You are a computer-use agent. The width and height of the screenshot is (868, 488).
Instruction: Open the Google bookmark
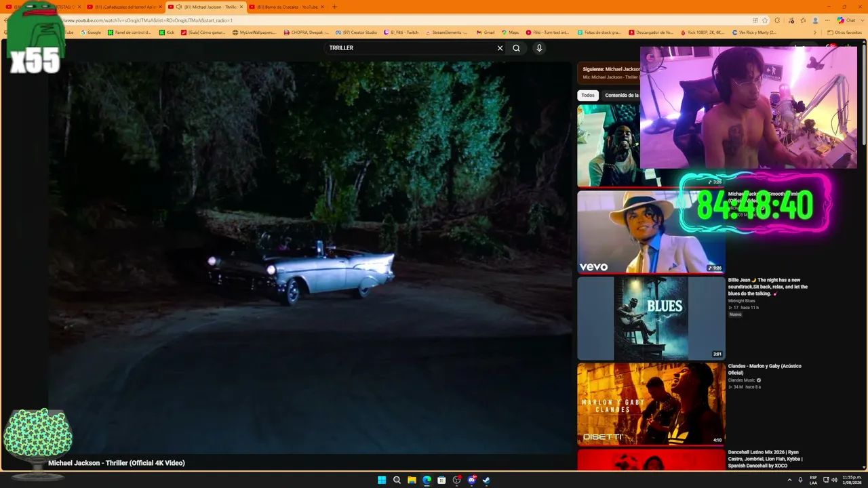[91, 32]
